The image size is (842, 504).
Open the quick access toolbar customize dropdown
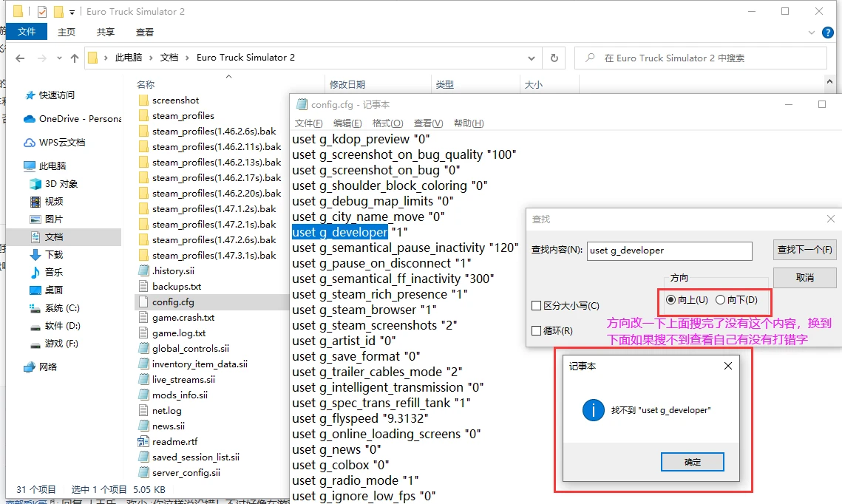72,12
